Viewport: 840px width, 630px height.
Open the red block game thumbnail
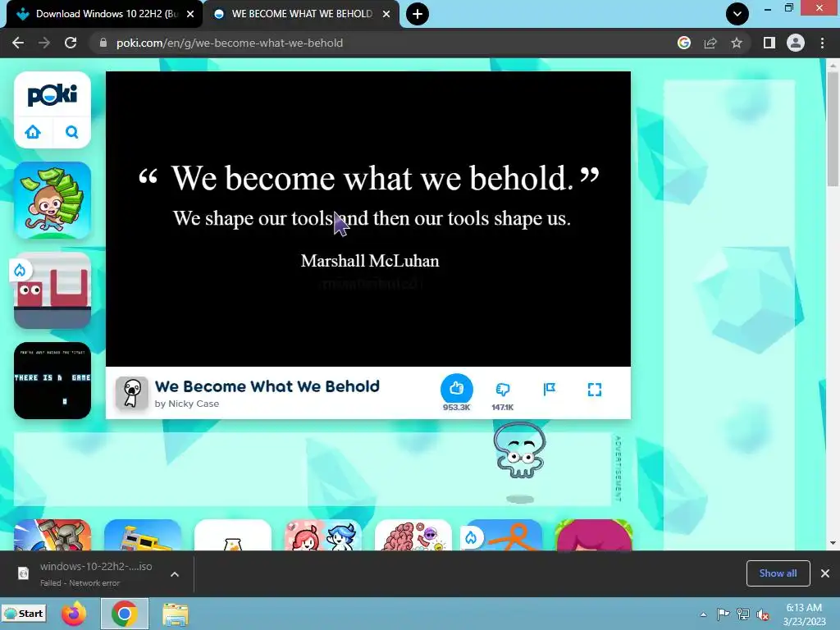coord(52,290)
